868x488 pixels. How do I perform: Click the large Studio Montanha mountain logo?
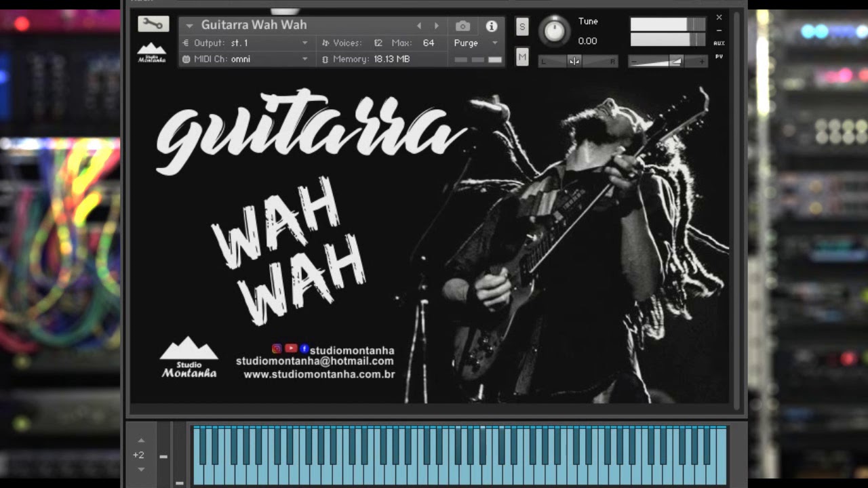point(189,357)
